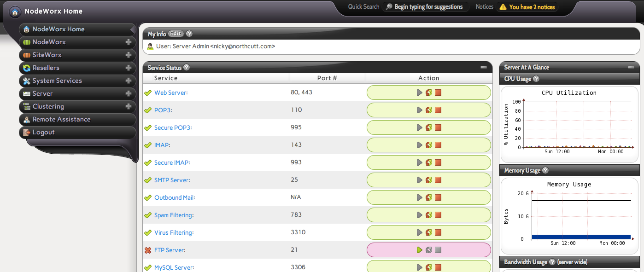Click the FTP Server restart icon

(429, 250)
